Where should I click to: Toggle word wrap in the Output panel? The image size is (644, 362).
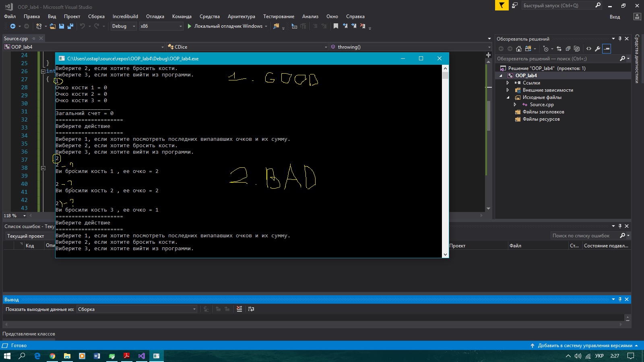pos(251,309)
